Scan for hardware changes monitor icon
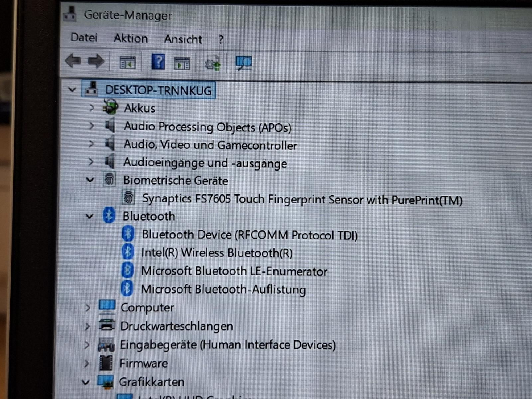The width and height of the screenshot is (532, 399). click(x=244, y=63)
